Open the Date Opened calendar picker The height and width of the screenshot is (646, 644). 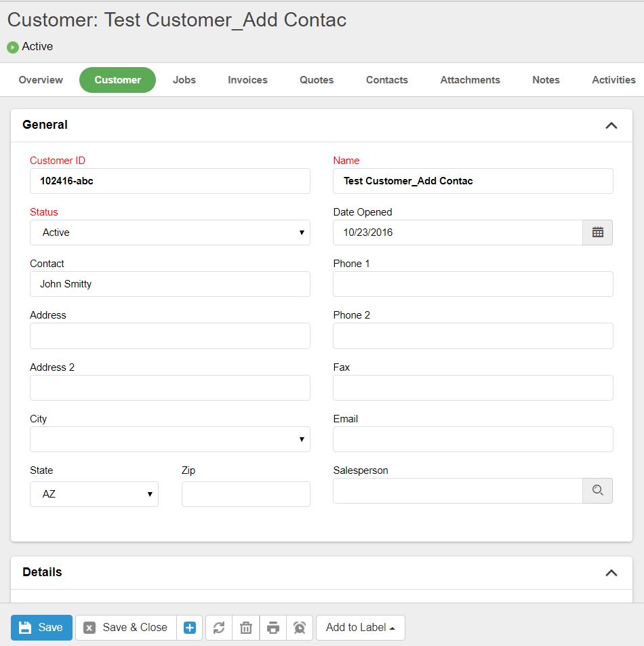pyautogui.click(x=597, y=233)
